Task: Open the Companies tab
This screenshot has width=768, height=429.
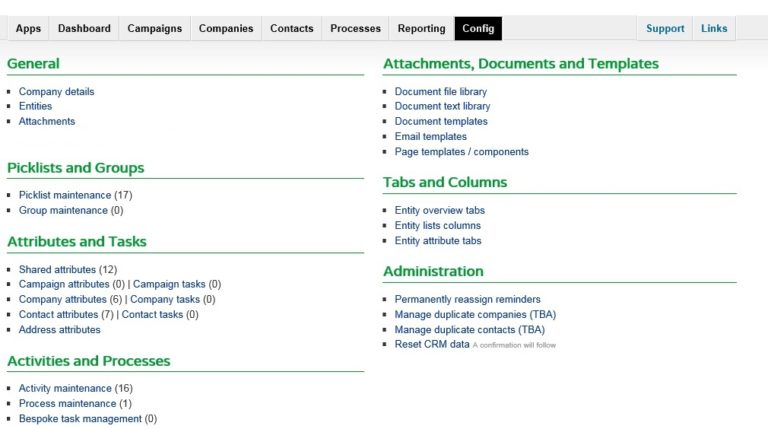Action: coord(226,29)
